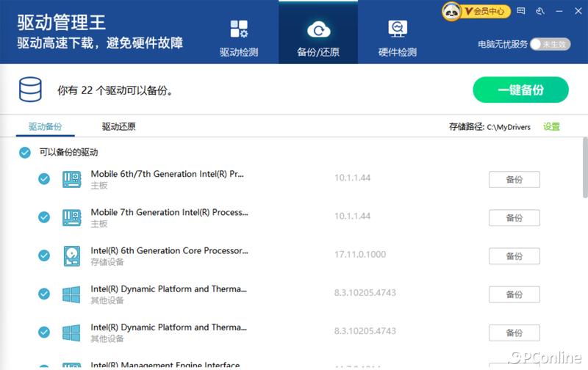Minimize the 驱动管理王 window
This screenshot has width=588, height=370.
tap(559, 11)
